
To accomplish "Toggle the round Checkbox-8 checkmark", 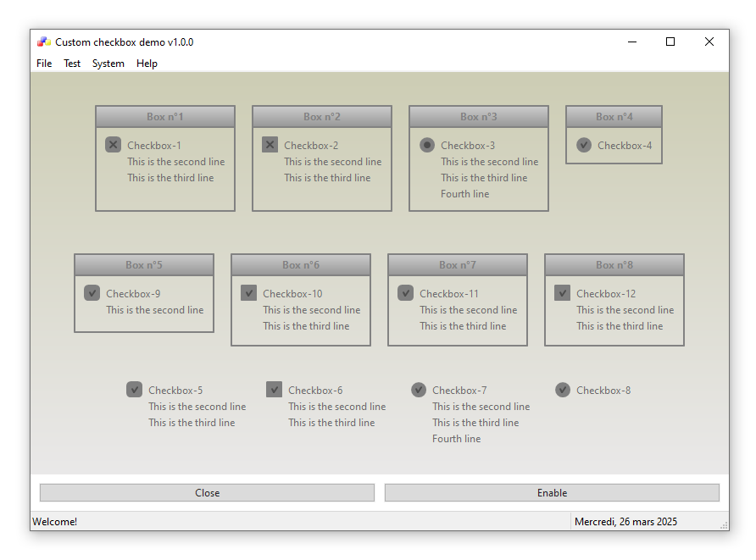I will 563,390.
